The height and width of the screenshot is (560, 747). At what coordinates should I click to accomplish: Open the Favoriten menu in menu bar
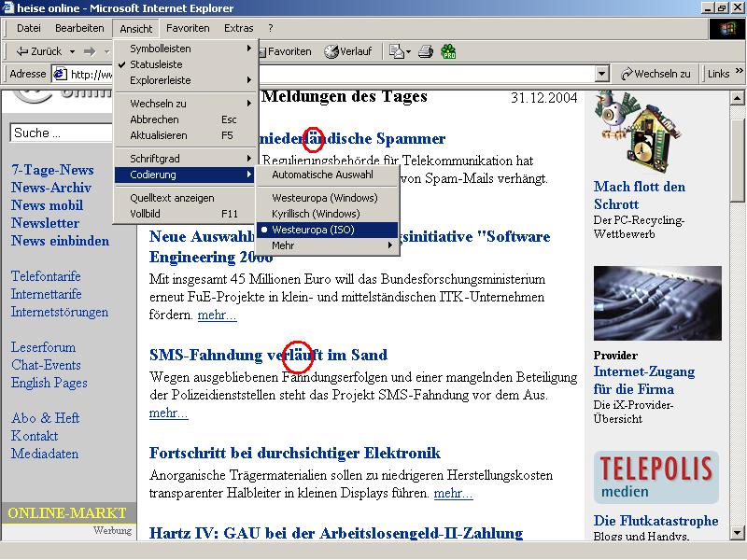click(188, 28)
